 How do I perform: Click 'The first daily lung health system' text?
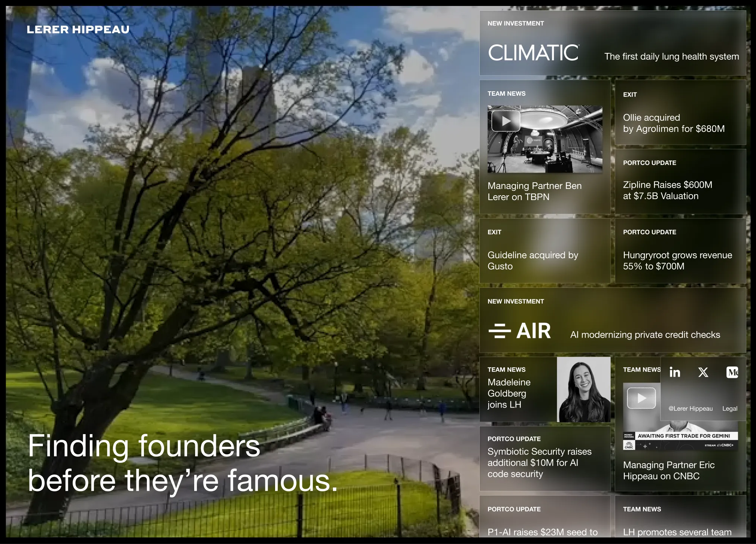(x=671, y=57)
